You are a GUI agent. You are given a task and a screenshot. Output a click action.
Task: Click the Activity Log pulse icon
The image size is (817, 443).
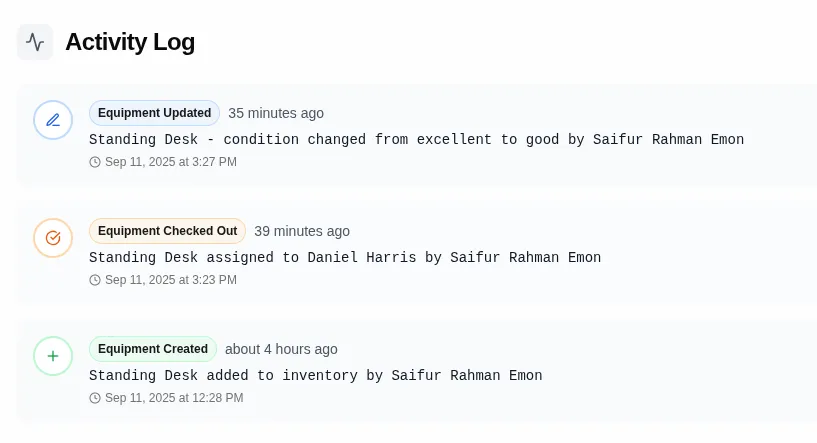point(35,42)
